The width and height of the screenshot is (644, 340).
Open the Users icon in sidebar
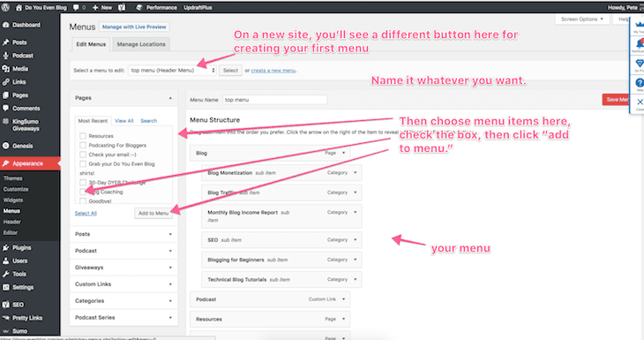(6, 261)
